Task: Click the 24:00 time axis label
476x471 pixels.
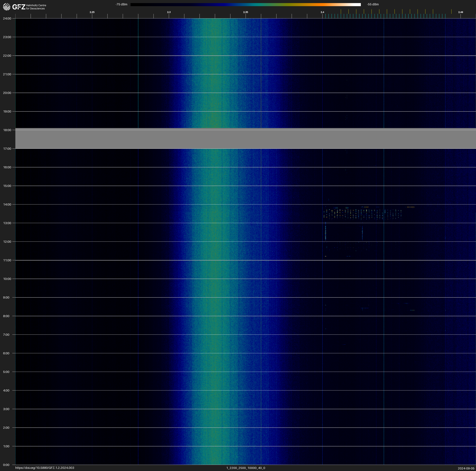Action: [7, 18]
